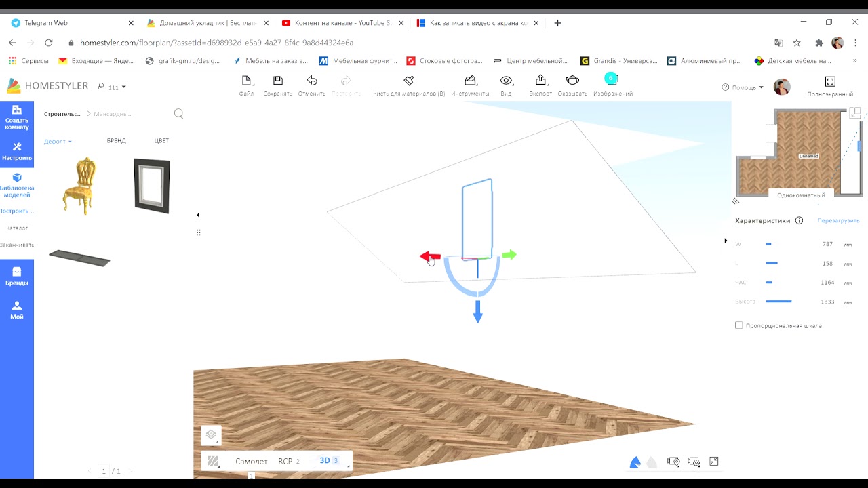Screen dimensions: 868x488
Task: Switch to Telegram Web browser tab
Action: pyautogui.click(x=72, y=23)
